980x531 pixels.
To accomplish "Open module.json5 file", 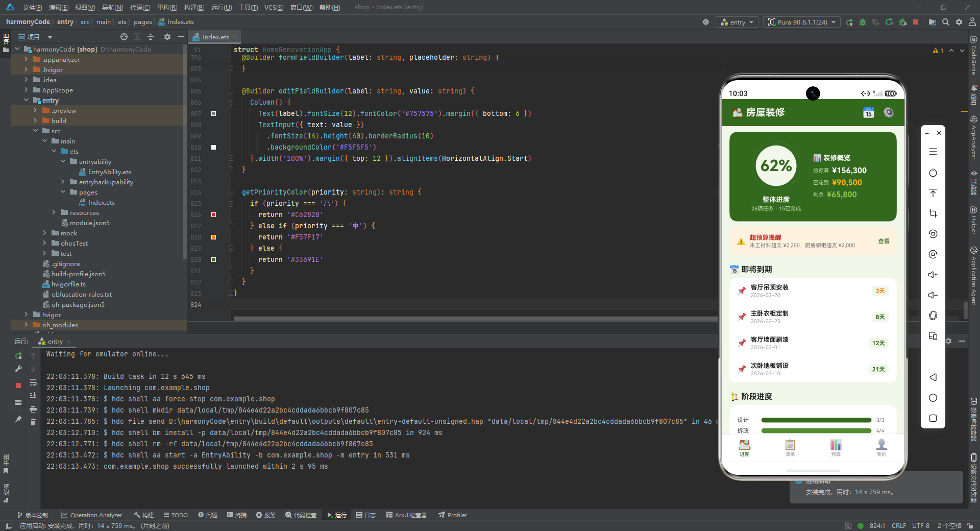I will pyautogui.click(x=85, y=223).
